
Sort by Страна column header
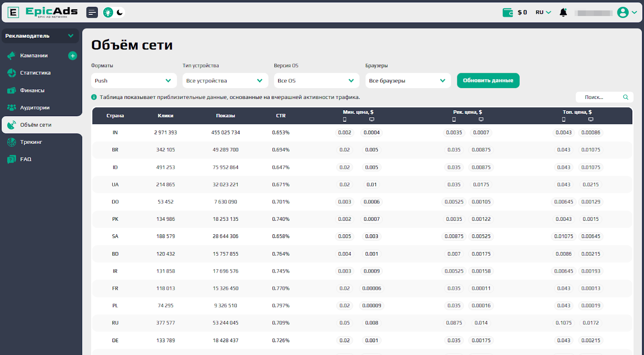point(115,116)
